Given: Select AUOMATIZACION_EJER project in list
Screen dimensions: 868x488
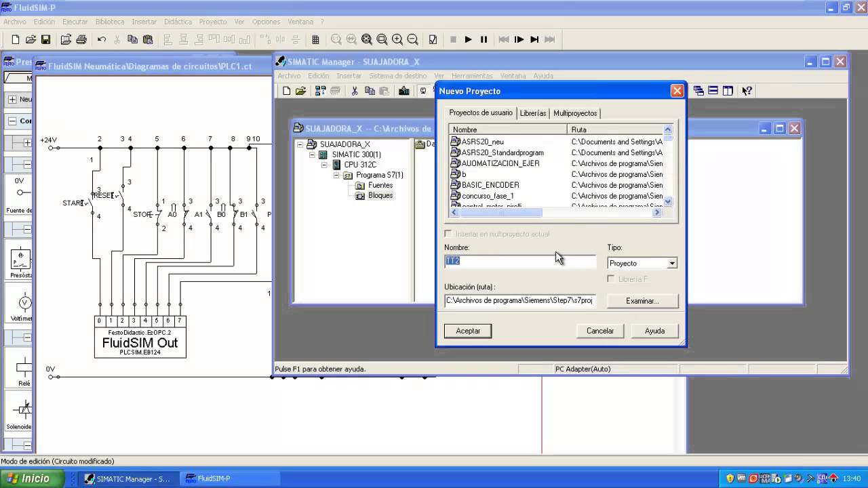Looking at the screenshot, I should (500, 163).
